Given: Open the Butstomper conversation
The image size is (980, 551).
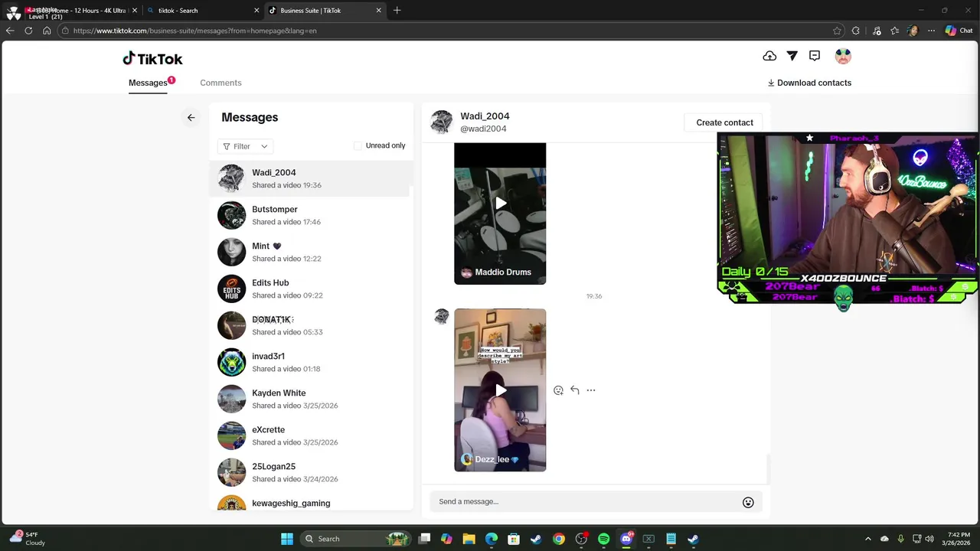Looking at the screenshot, I should tap(311, 215).
